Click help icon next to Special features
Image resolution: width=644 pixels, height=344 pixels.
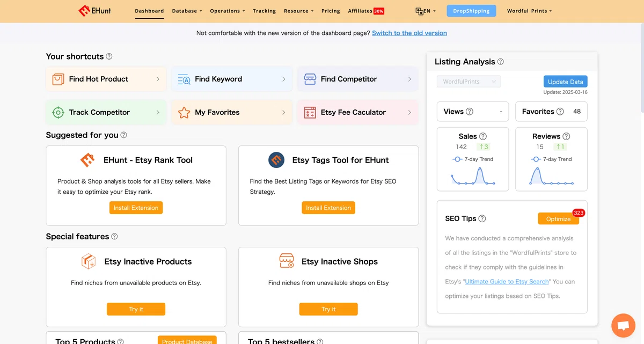[114, 237]
